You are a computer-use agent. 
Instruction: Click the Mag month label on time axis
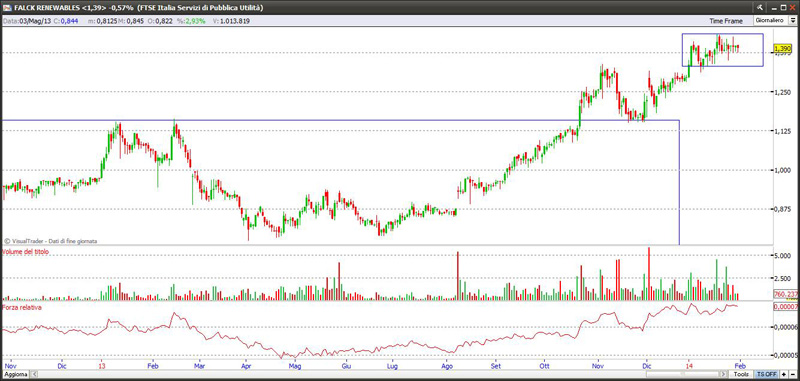coord(294,366)
